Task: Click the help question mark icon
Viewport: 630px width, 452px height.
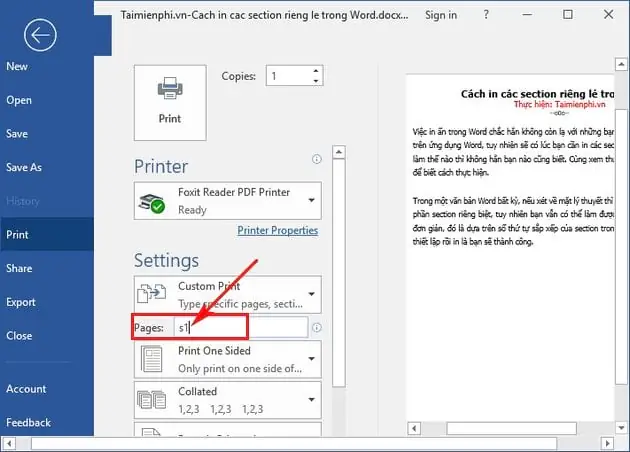Action: pyautogui.click(x=486, y=15)
